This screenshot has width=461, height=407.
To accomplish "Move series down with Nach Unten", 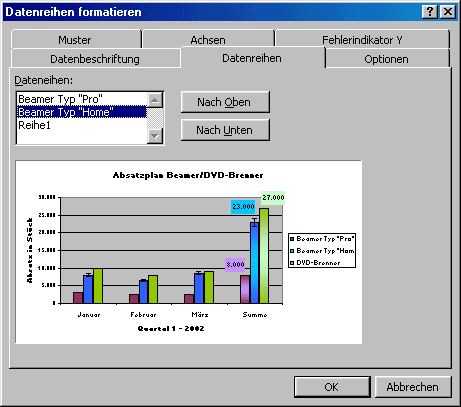I will coord(225,130).
